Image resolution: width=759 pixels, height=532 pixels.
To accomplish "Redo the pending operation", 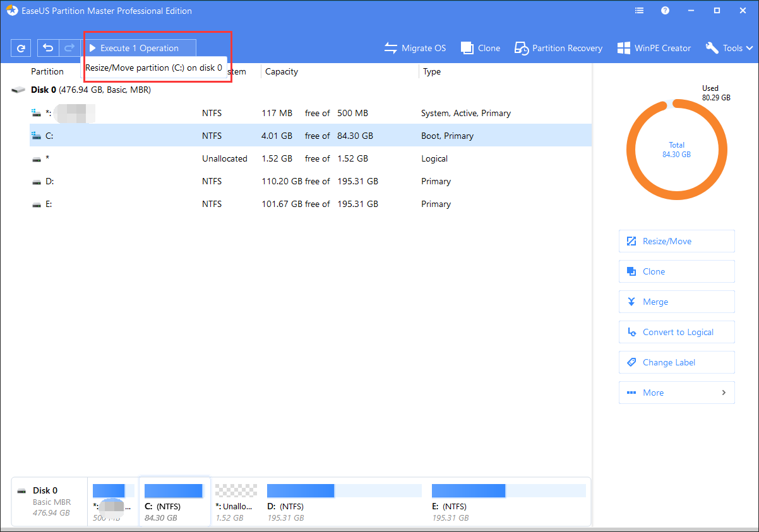I will pyautogui.click(x=69, y=48).
